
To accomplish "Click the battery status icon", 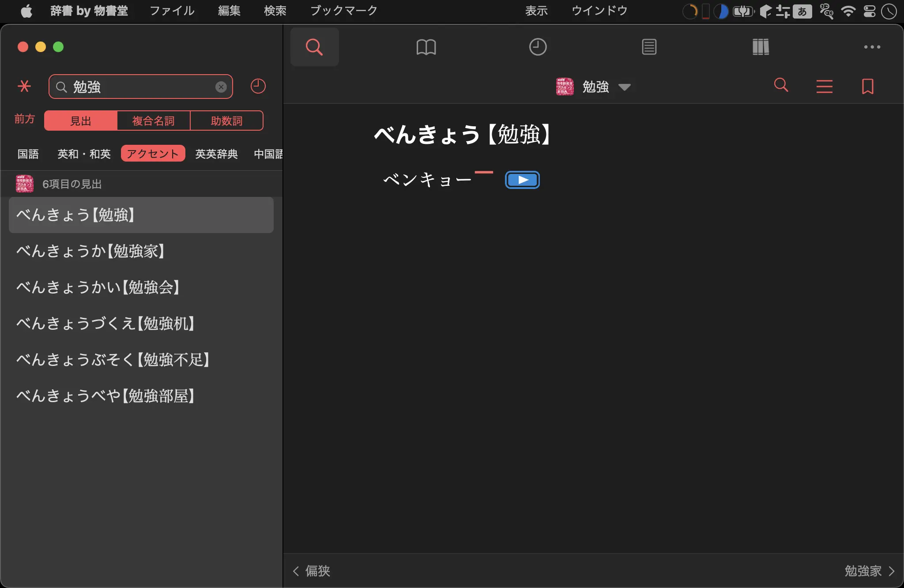I will pyautogui.click(x=743, y=11).
